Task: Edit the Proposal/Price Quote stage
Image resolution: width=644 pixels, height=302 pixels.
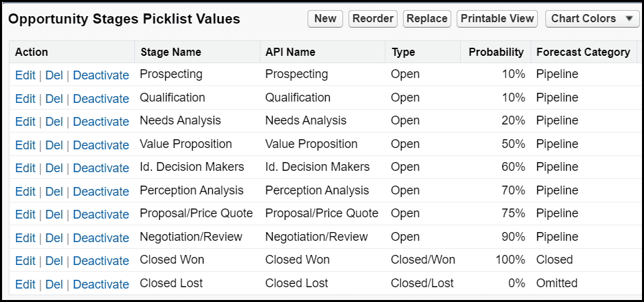Action: [25, 215]
